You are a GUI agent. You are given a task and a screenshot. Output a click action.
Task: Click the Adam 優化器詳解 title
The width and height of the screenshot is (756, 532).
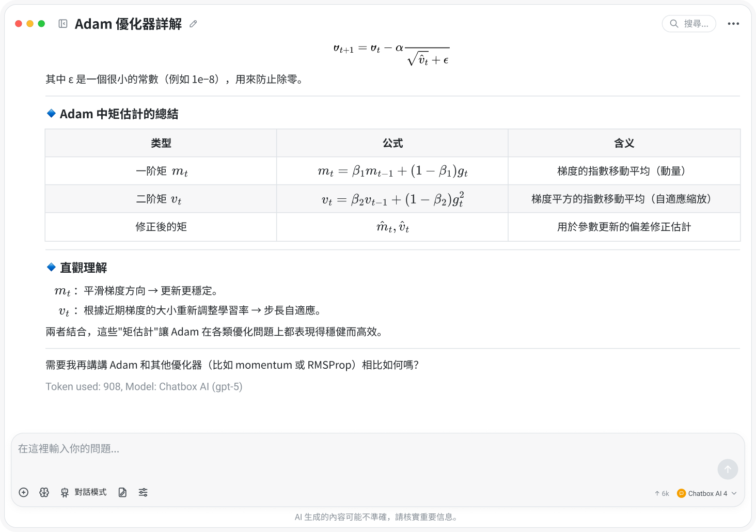(x=128, y=24)
